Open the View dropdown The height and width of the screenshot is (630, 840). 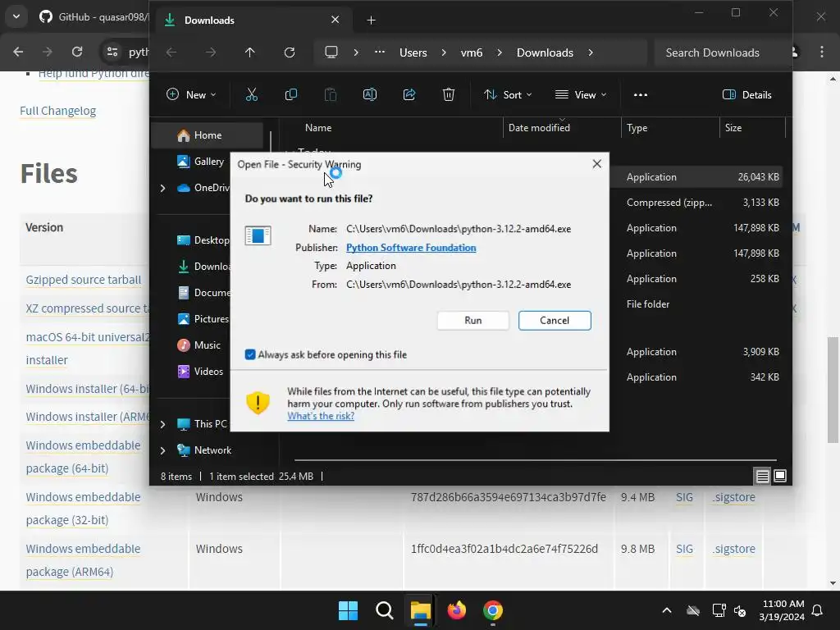581,95
